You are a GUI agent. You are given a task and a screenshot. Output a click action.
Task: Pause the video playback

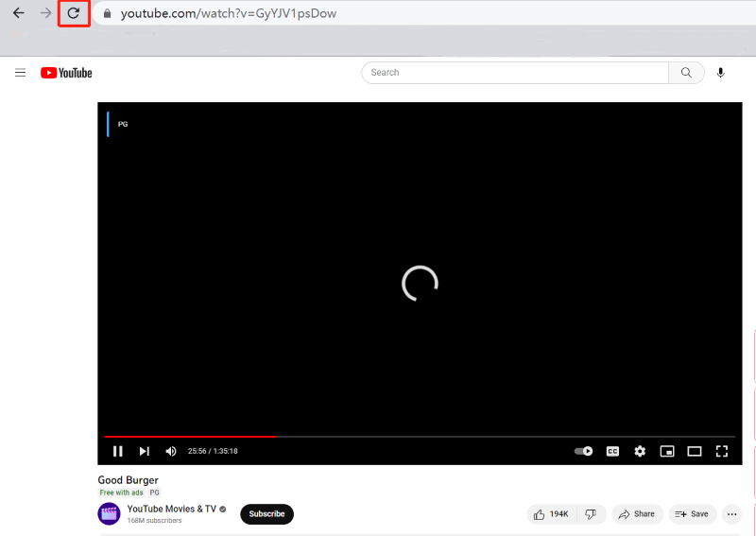pos(117,451)
